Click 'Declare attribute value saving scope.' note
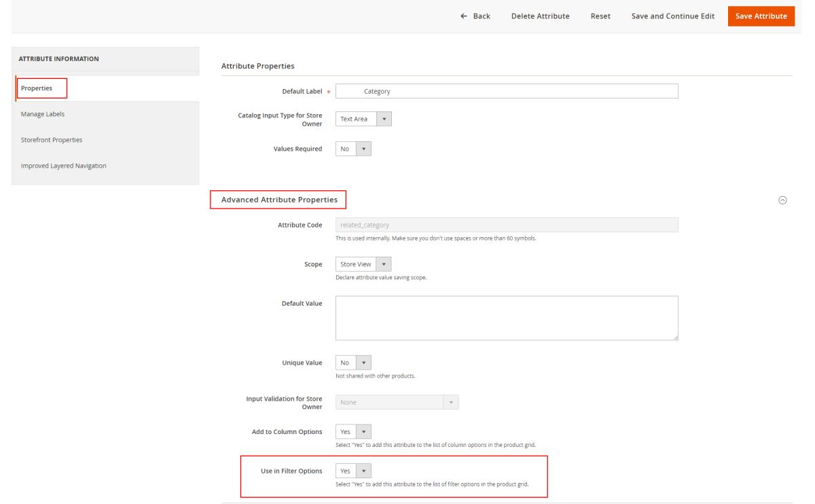This screenshot has width=815, height=504. [x=381, y=277]
